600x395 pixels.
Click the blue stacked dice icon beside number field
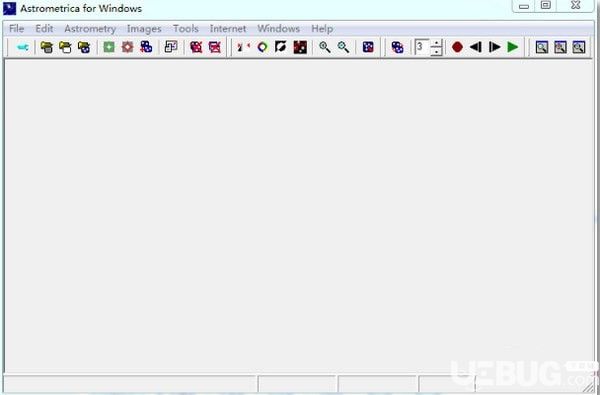[397, 47]
